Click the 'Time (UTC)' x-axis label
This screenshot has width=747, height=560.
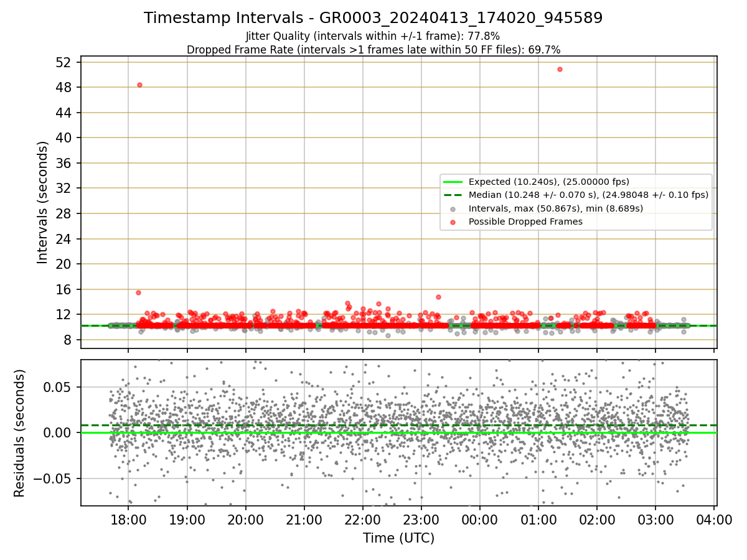399,538
